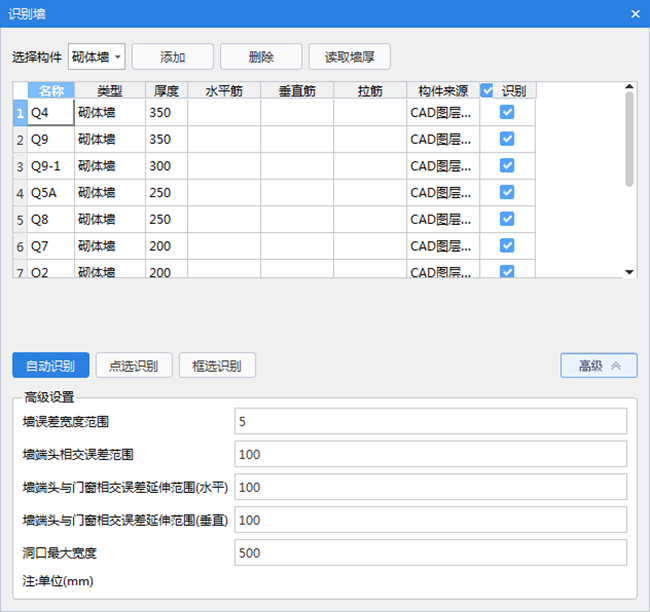Toggle the 识别 checkbox for Q8 row
Screen dimensions: 650x612
pos(507,219)
